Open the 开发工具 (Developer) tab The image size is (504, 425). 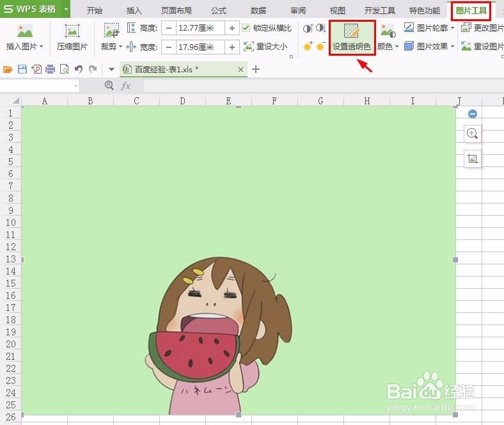(380, 11)
